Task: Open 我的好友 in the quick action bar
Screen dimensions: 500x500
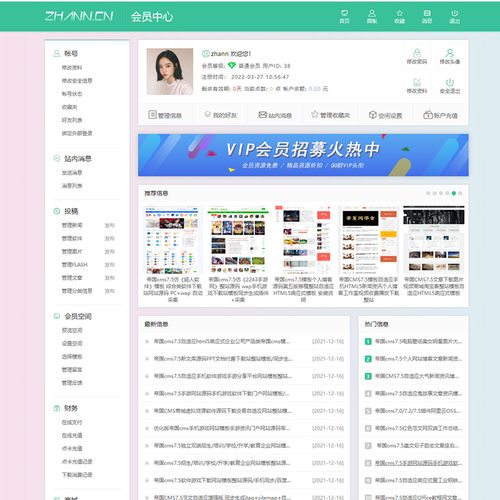Action: (220, 115)
